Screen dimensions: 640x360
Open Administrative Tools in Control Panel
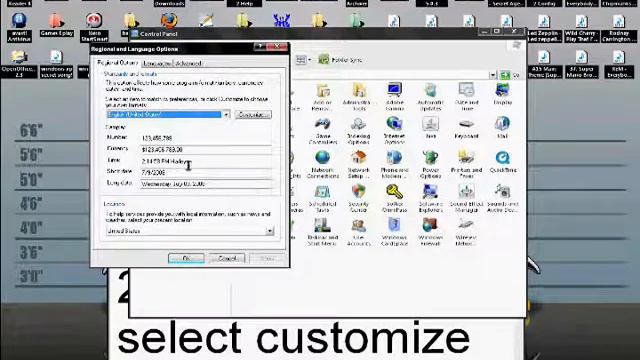coord(359,97)
